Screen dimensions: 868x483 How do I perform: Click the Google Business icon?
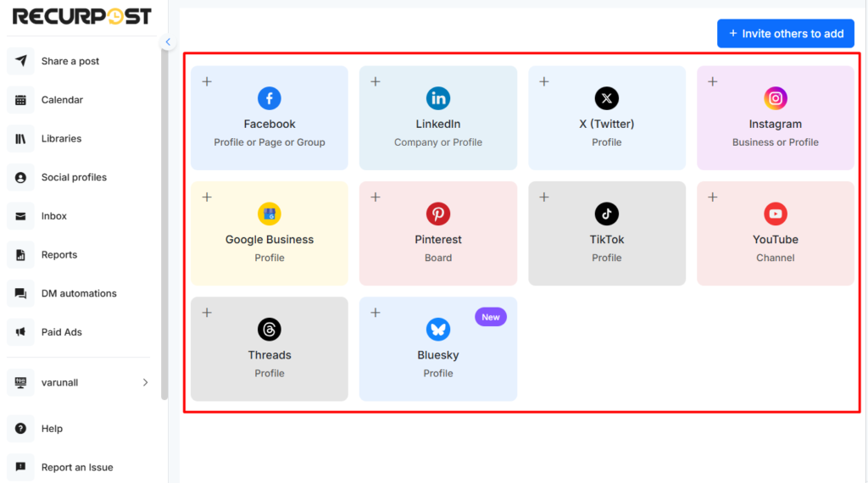270,214
